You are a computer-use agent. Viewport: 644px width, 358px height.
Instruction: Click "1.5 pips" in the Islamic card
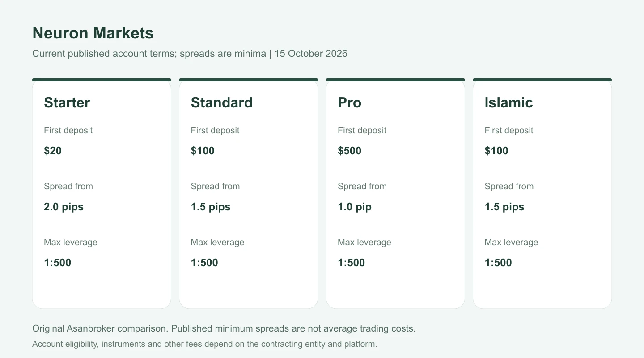[x=504, y=207]
